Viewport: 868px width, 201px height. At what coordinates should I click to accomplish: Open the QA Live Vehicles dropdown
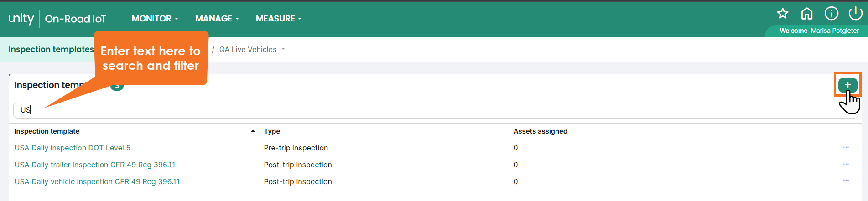point(252,49)
